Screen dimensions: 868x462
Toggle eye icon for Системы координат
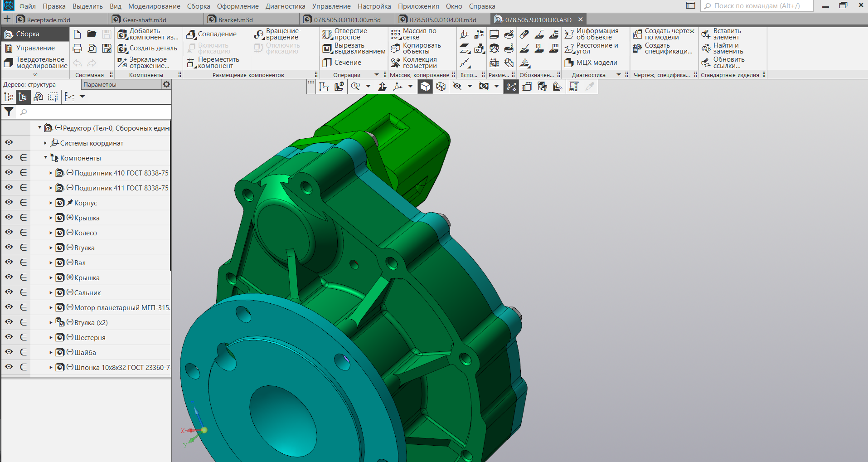(x=9, y=142)
